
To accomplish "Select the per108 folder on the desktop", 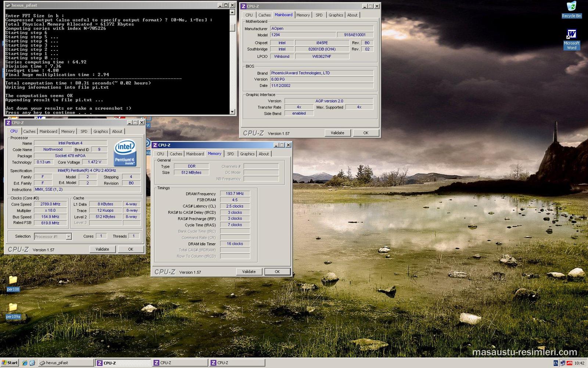I will click(13, 283).
